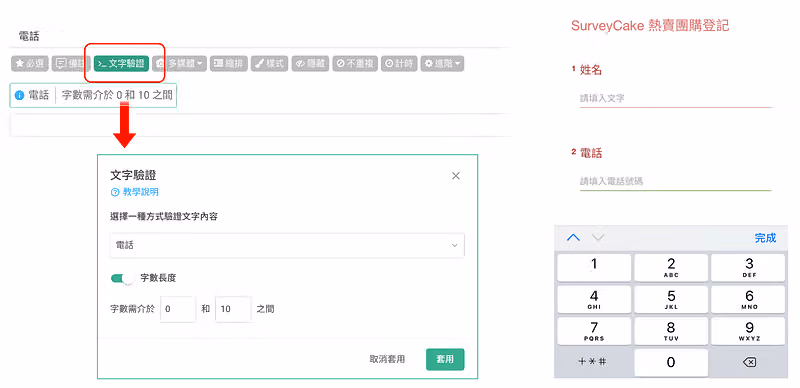This screenshot has height=388, width=800.
Task: Click the 必選 (required) star button
Action: pyautogui.click(x=30, y=64)
